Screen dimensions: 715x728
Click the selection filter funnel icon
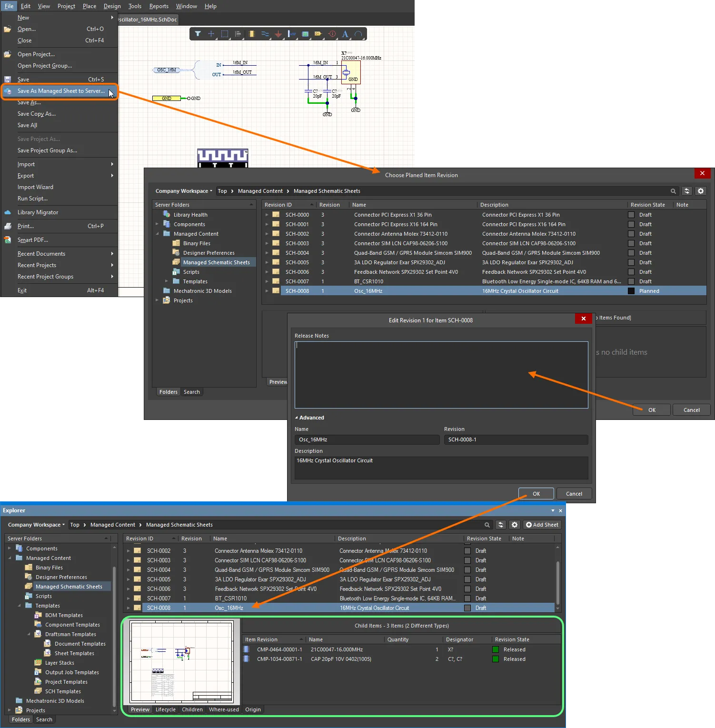click(198, 34)
